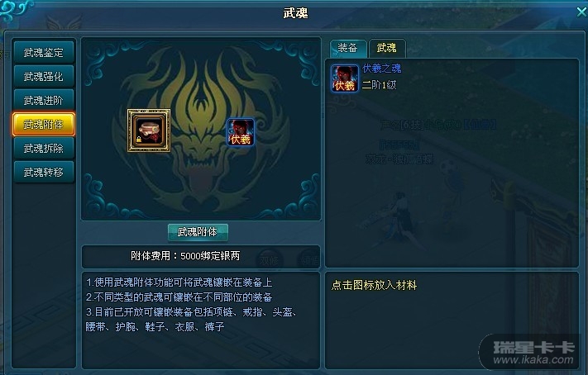Click the 点击图标放入材料 hint text
The height and width of the screenshot is (375, 588).
coord(374,286)
